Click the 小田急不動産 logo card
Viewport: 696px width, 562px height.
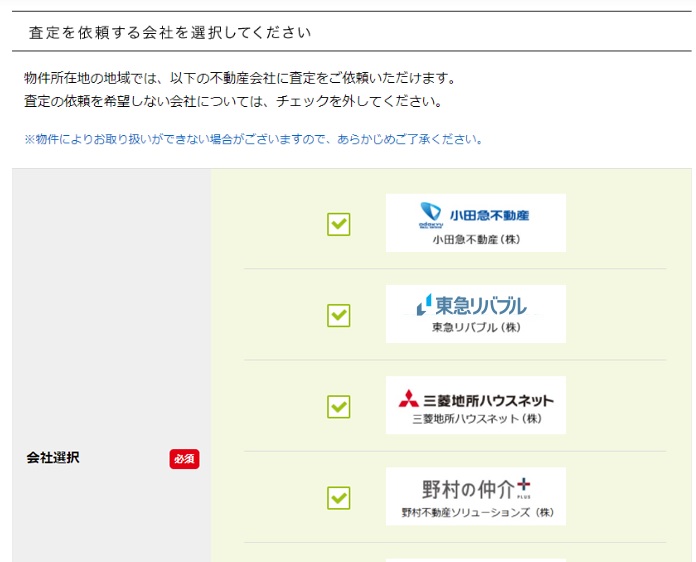pos(476,223)
